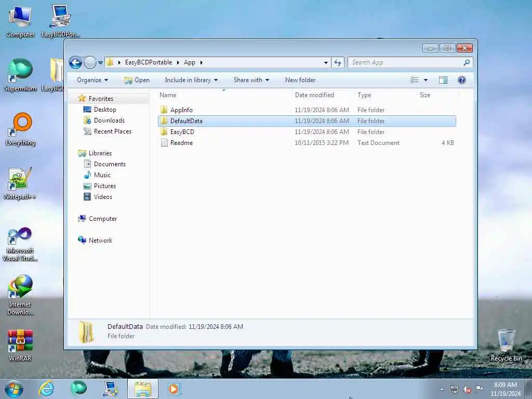
Task: Click the search magnifier icon
Action: point(467,62)
